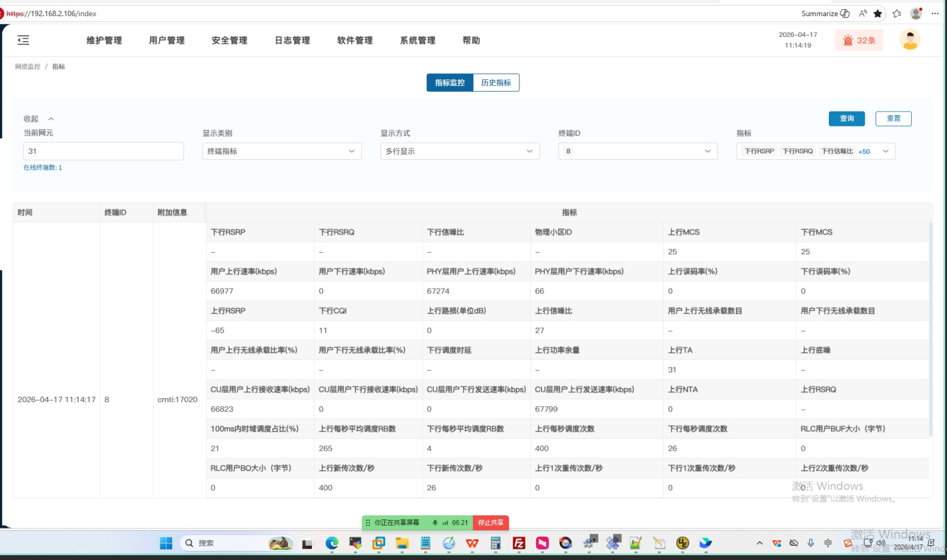Click the 查询 button

[846, 119]
